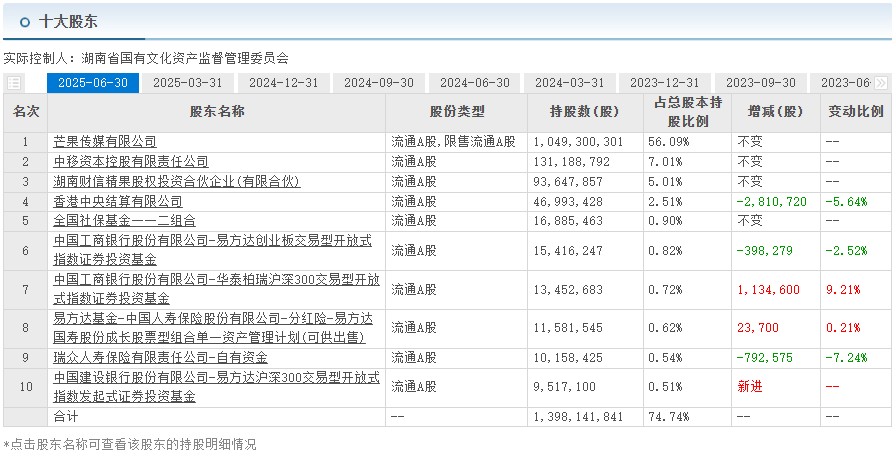896x458 pixels.
Task: Switch to the 2025-03-31 tab
Action: click(x=187, y=83)
